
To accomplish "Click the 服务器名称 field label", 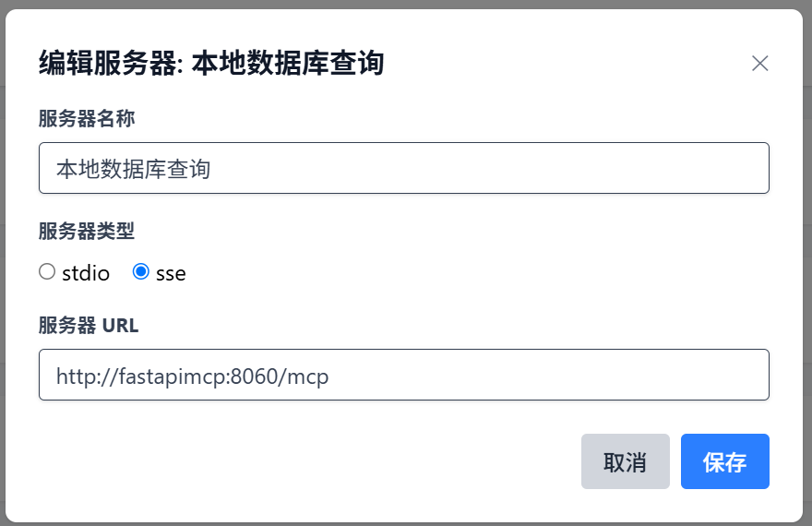I will point(88,118).
